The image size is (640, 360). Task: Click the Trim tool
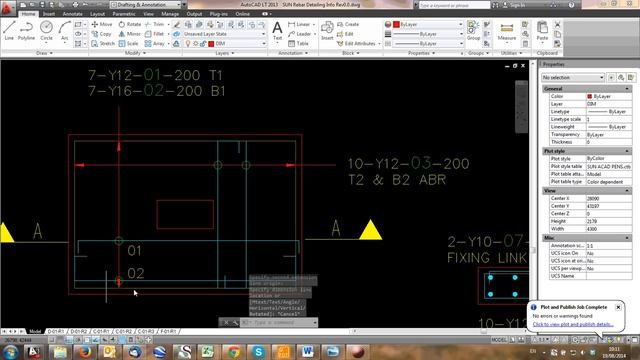pyautogui.click(x=154, y=24)
